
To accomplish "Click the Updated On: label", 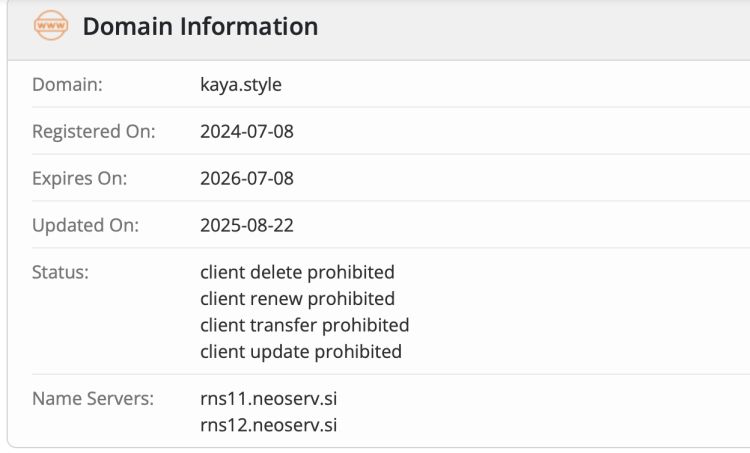I will pyautogui.click(x=85, y=226).
